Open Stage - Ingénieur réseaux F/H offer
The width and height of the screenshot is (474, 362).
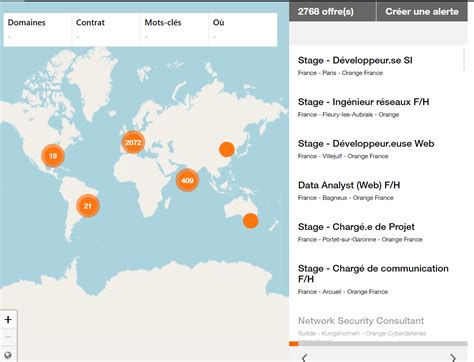pos(363,102)
